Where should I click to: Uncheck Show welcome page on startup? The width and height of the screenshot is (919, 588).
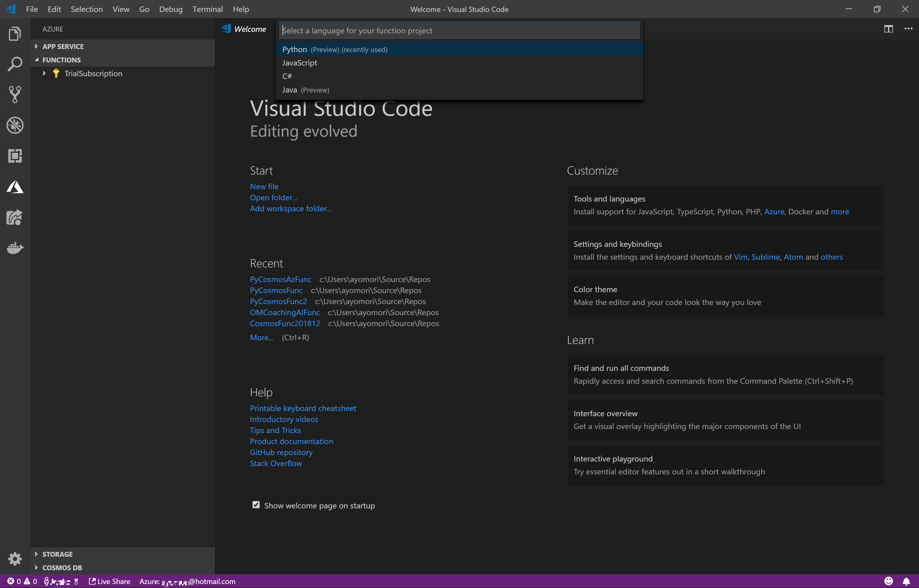(x=256, y=505)
